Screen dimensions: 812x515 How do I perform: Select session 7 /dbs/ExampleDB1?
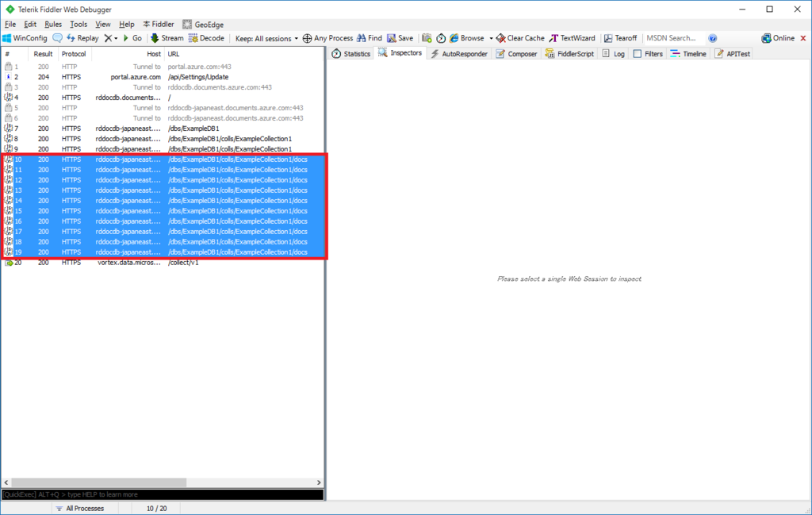click(x=163, y=129)
